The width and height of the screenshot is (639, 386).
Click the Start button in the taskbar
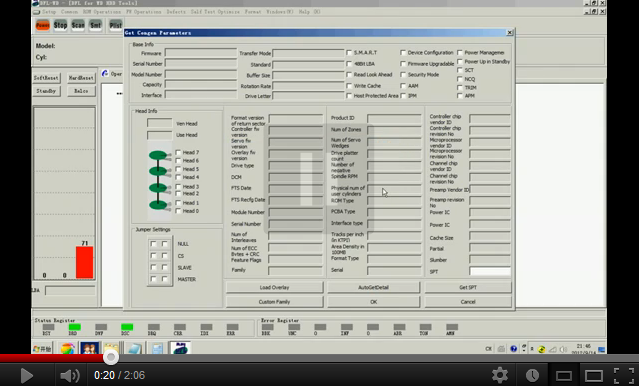click(x=42, y=349)
